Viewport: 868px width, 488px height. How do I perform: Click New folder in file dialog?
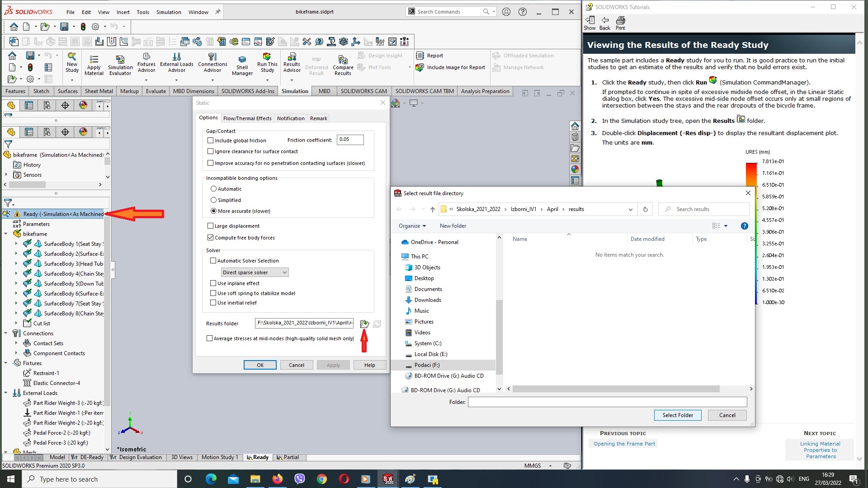tap(453, 226)
